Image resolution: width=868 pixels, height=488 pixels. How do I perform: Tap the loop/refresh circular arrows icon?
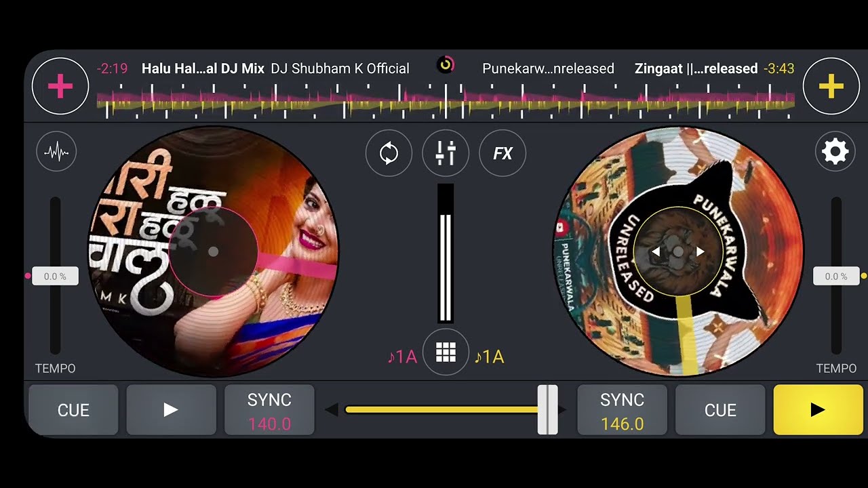pos(389,153)
